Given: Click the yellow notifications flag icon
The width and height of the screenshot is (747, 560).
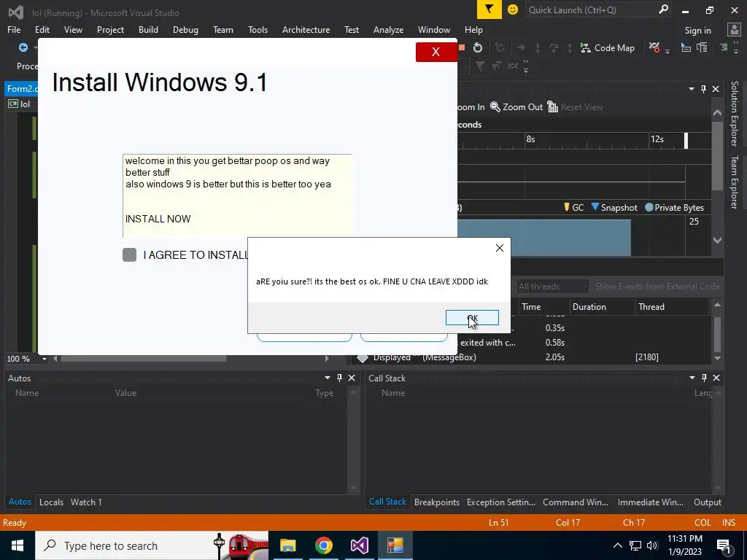Looking at the screenshot, I should (489, 9).
